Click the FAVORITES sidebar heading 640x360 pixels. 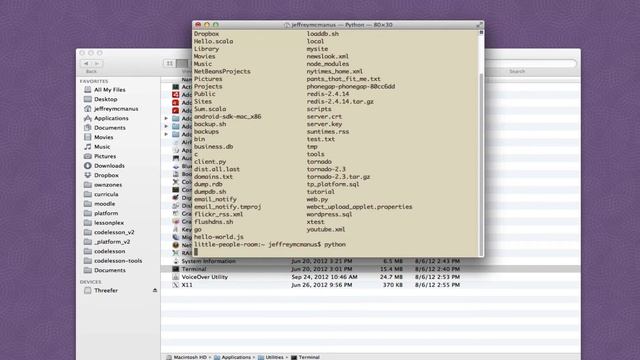point(94,81)
